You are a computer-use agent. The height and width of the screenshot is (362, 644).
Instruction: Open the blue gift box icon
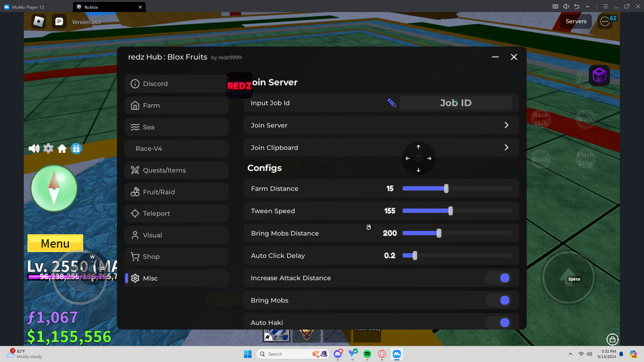[x=76, y=148]
